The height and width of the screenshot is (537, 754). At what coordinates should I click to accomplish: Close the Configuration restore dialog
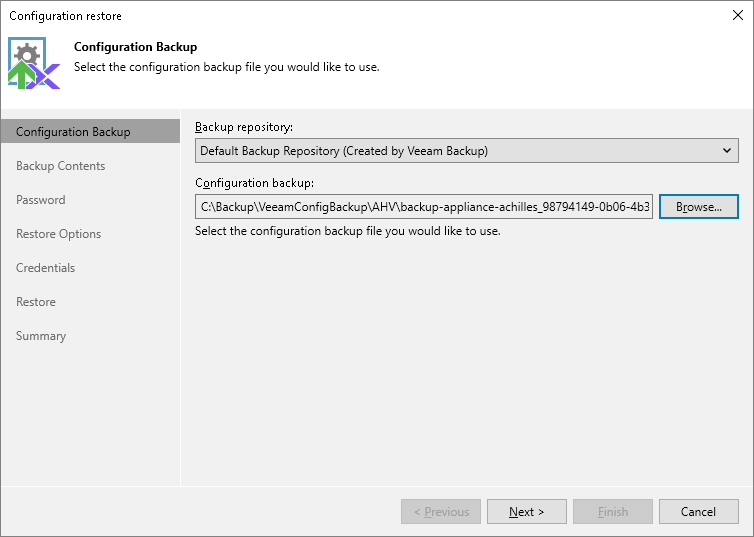click(x=737, y=16)
